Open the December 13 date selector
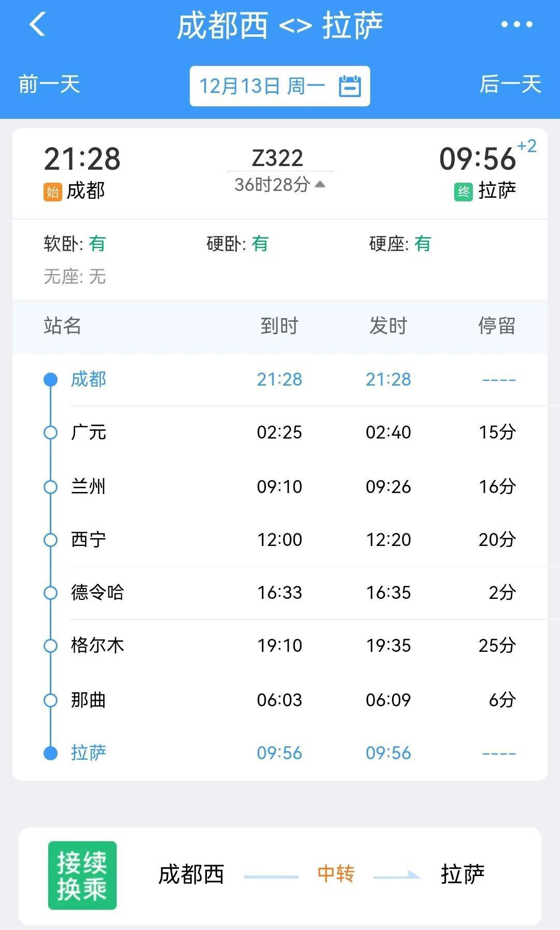The width and height of the screenshot is (560, 930). click(262, 86)
